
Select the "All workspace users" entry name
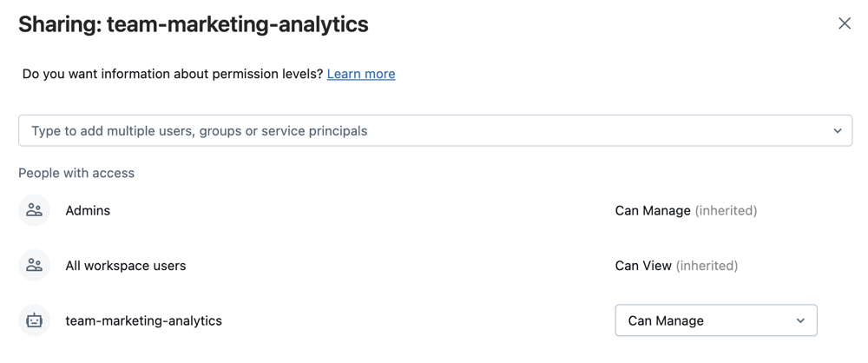pos(126,266)
